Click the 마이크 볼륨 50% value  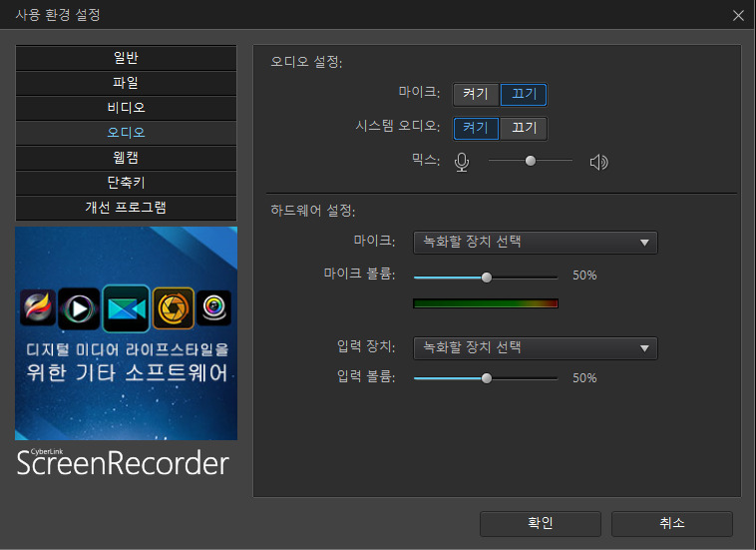pos(584,275)
